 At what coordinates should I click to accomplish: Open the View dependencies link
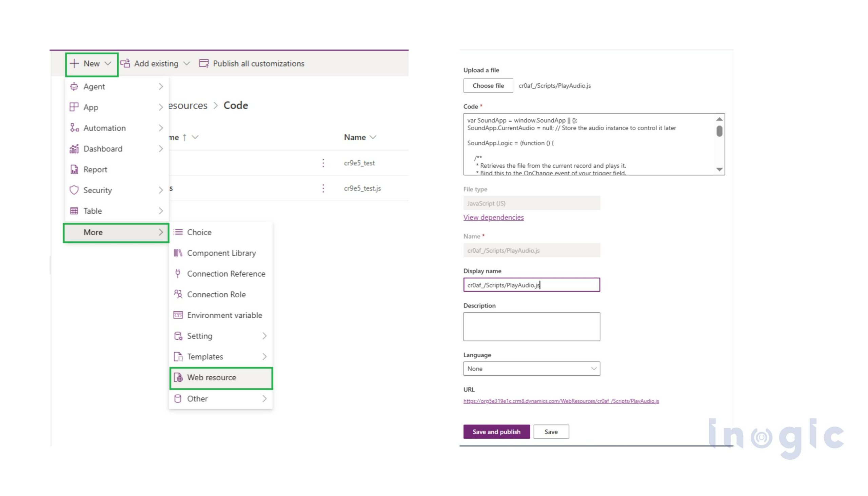coord(493,217)
